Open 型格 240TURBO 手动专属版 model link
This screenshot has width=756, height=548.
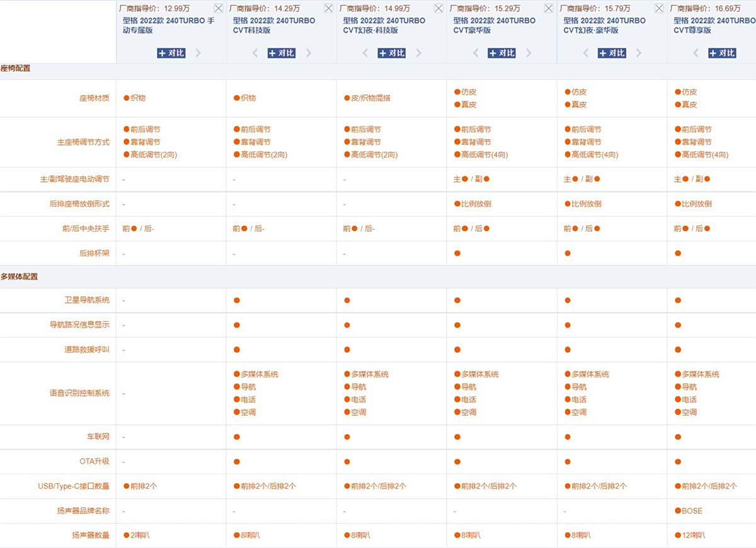168,25
